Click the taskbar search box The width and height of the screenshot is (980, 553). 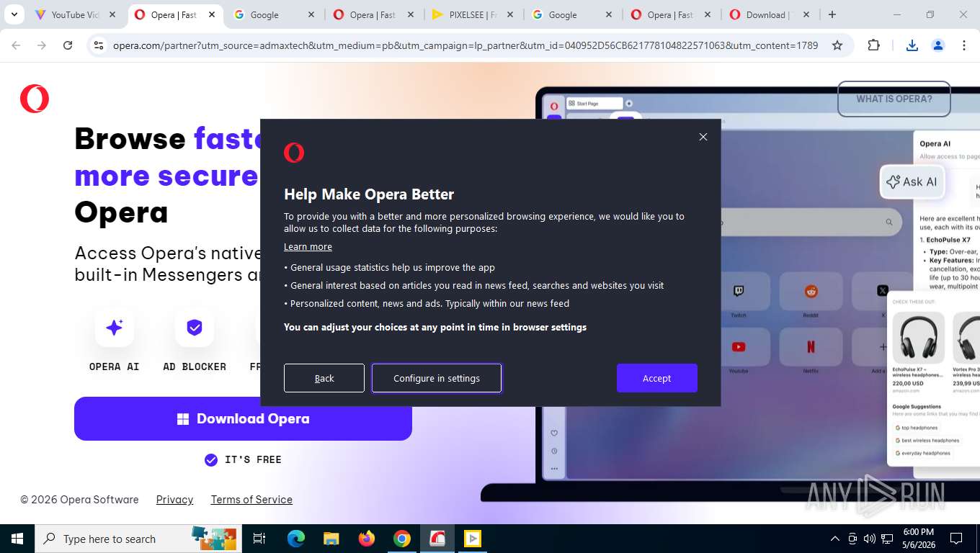point(137,539)
